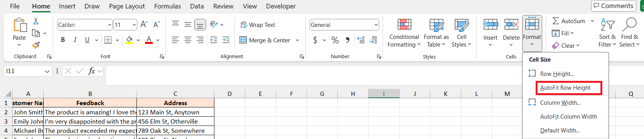Image resolution: width=644 pixels, height=139 pixels.
Task: Apply cell borders icon
Action: tap(108, 40)
